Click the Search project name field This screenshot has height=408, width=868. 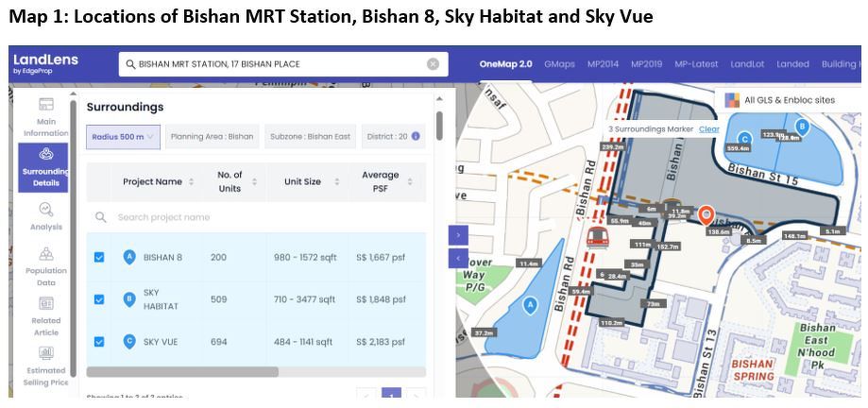coord(256,217)
